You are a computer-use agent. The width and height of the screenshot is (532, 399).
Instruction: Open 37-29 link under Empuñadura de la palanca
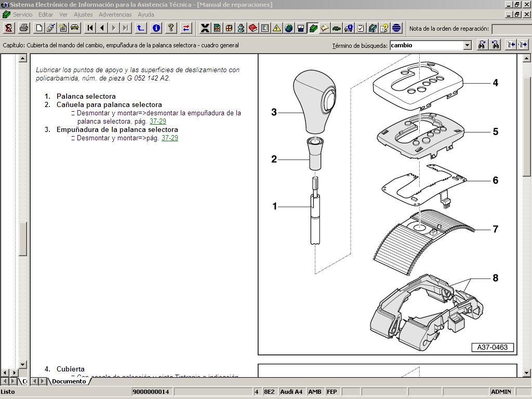[169, 138]
